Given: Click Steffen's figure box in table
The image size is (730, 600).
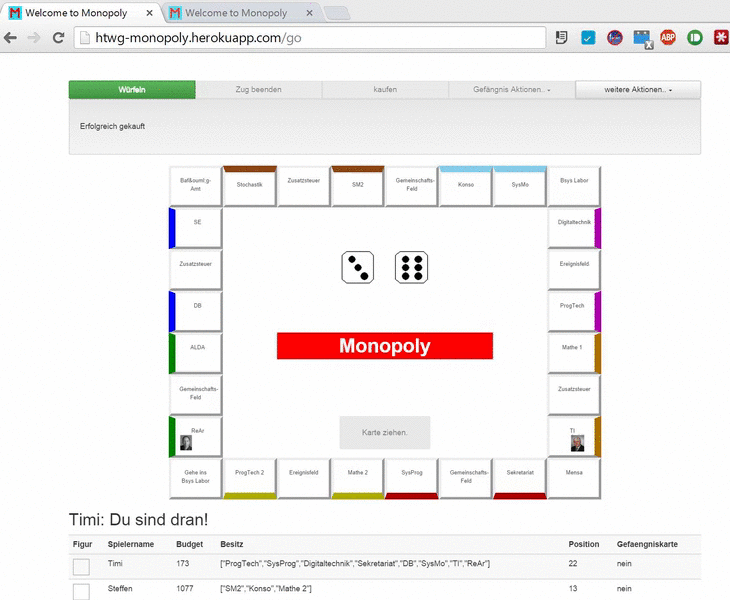Looking at the screenshot, I should 81,592.
